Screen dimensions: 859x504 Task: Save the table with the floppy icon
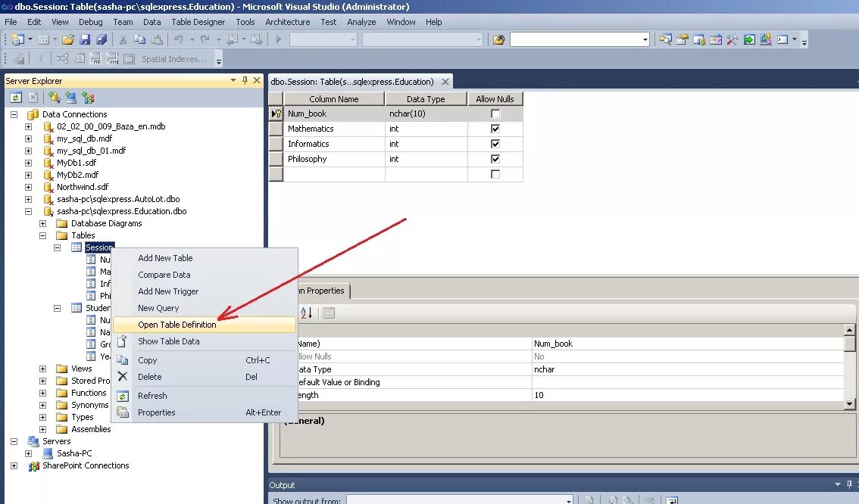point(85,39)
